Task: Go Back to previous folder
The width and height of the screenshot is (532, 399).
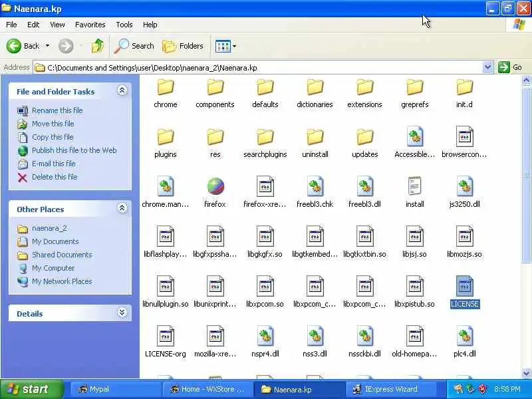Action: point(23,46)
